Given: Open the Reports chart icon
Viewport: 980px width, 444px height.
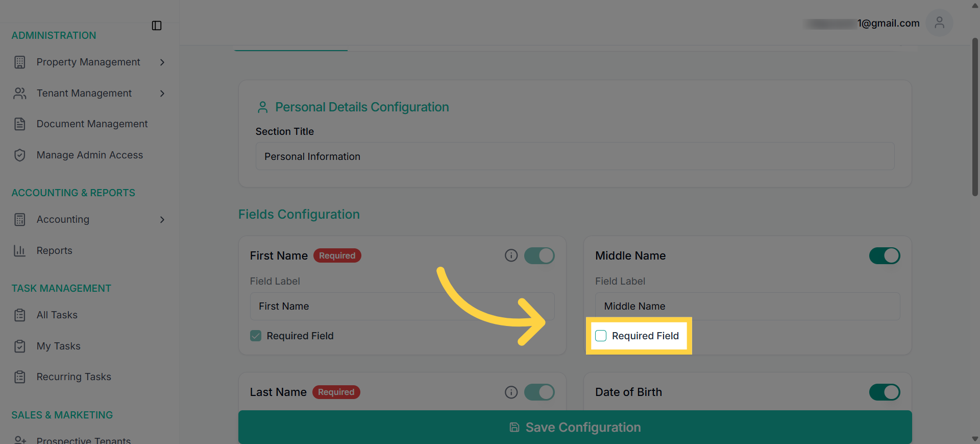Looking at the screenshot, I should coord(20,251).
